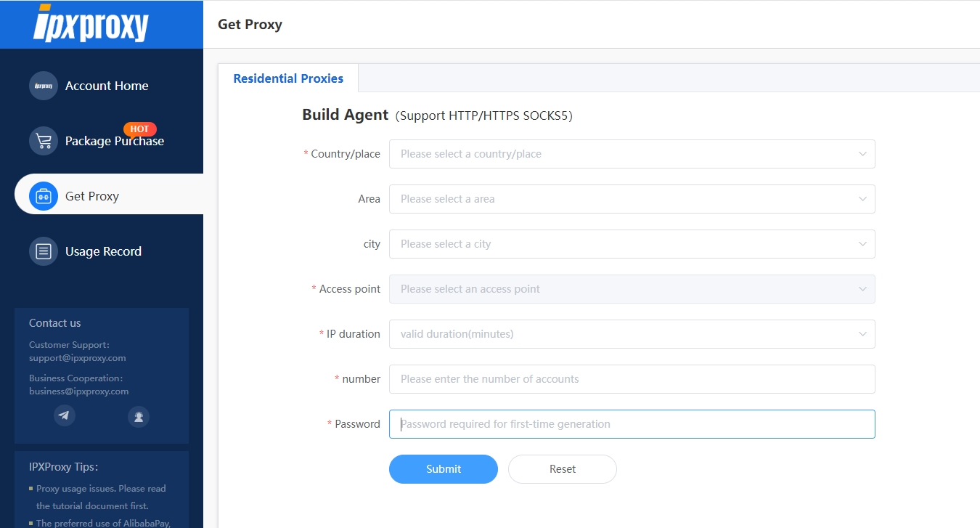
Task: Click the customer service avatar icon
Action: click(x=138, y=416)
